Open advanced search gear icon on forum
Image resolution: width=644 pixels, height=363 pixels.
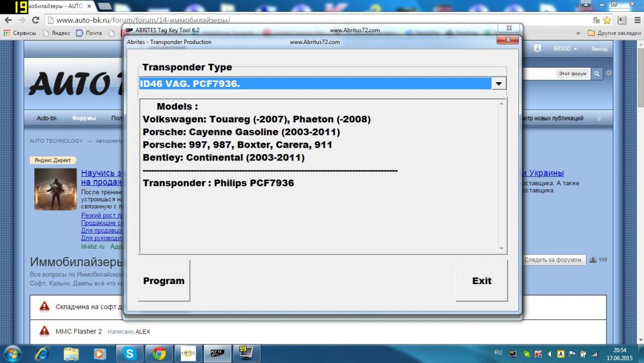(x=609, y=73)
